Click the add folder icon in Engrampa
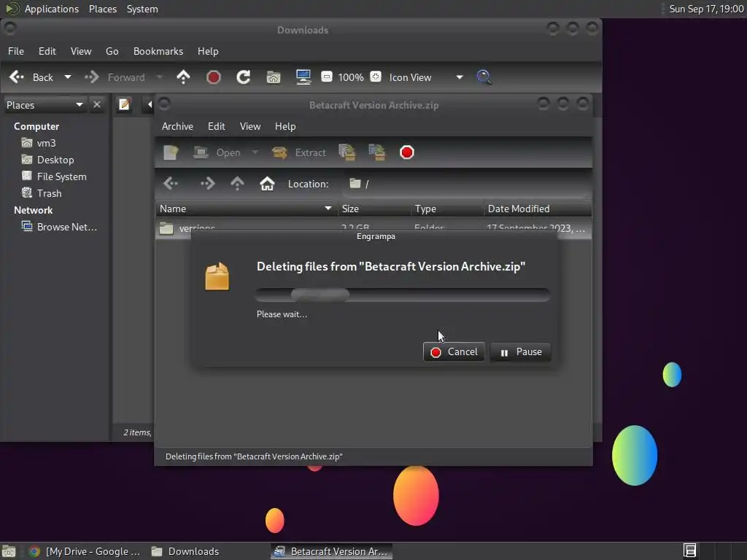The height and width of the screenshot is (560, 747). click(377, 152)
